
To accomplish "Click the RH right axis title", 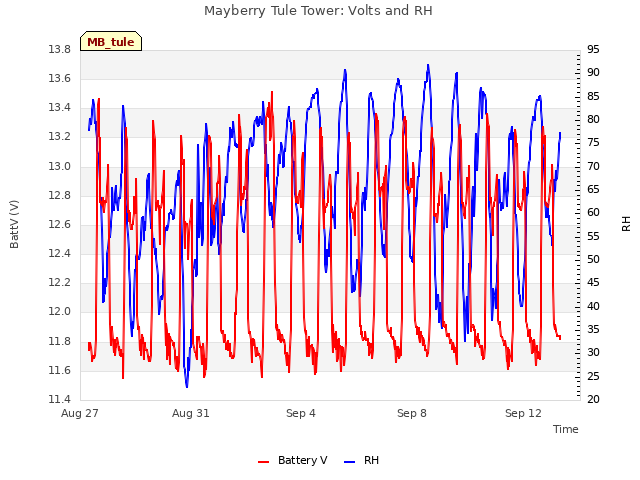I will click(x=626, y=224).
